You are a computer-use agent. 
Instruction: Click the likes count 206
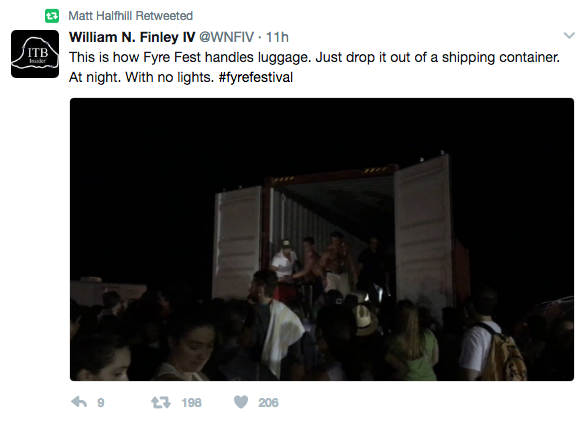pyautogui.click(x=268, y=403)
